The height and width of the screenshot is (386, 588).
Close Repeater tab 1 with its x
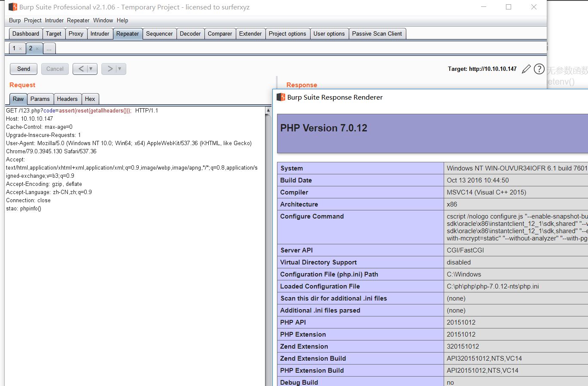20,49
